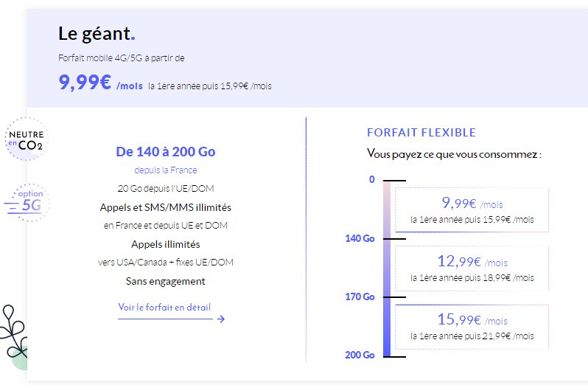
Task: Click the text Appels illimités
Action: pyautogui.click(x=165, y=244)
